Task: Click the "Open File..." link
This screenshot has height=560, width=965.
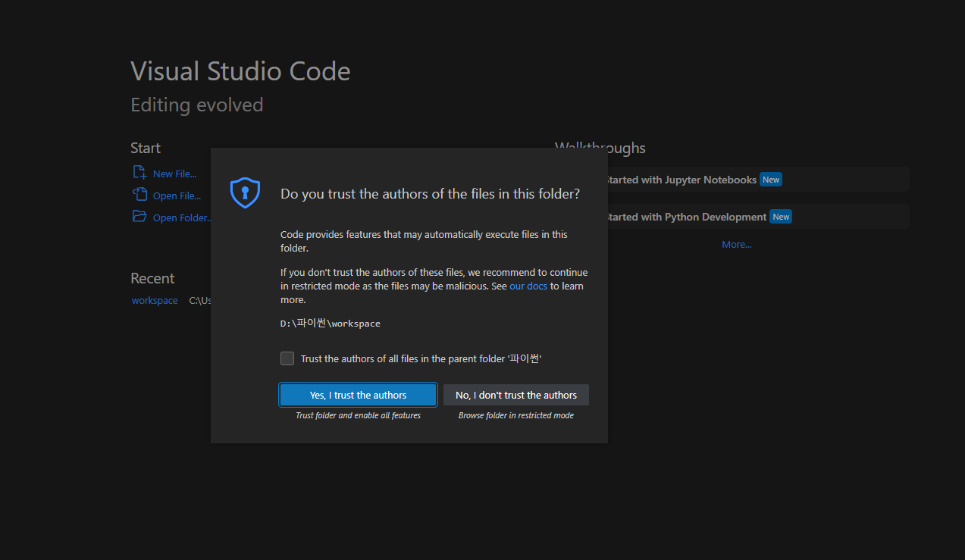Action: [177, 196]
